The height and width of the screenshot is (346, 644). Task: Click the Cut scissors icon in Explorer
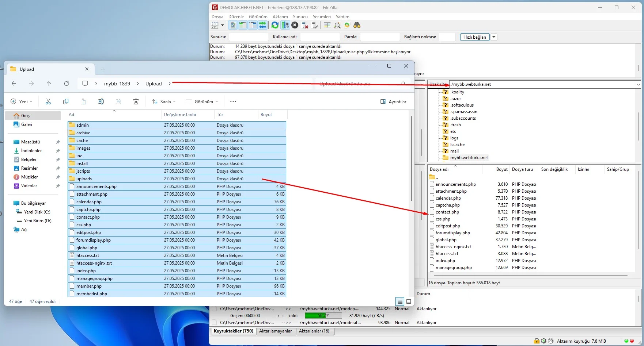click(48, 101)
